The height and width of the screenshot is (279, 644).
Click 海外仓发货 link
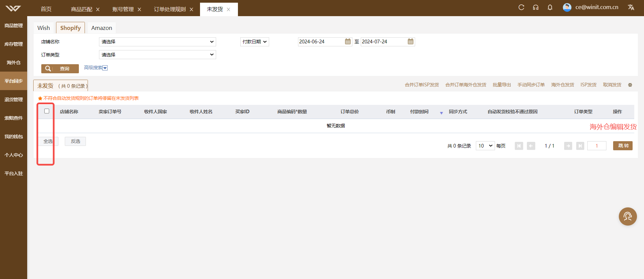[562, 85]
